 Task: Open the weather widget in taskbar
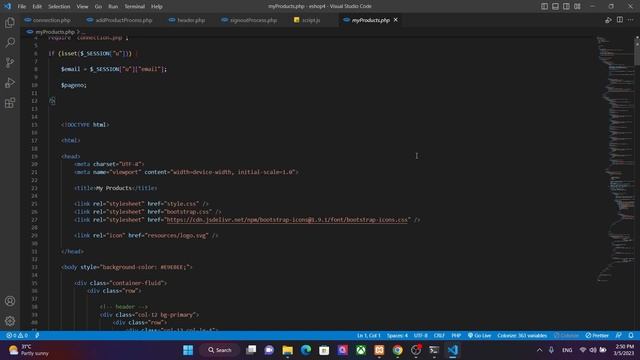(29, 350)
